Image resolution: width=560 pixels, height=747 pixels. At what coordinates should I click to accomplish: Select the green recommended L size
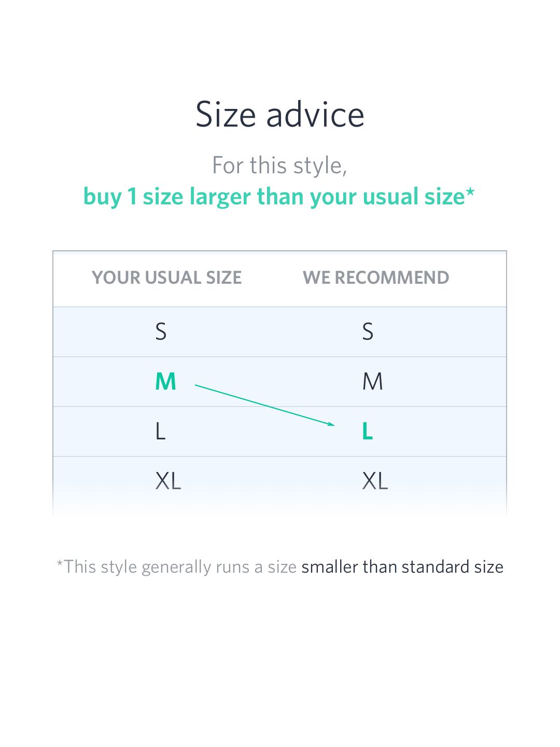pyautogui.click(x=368, y=431)
